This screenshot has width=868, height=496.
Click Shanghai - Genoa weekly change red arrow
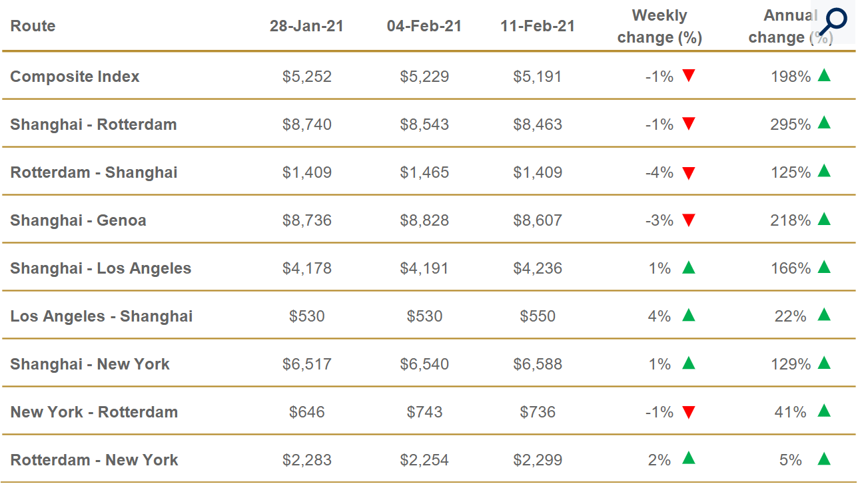point(689,220)
